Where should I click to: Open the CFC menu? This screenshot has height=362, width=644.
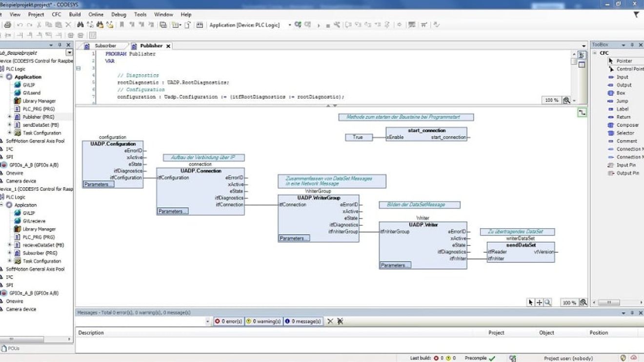click(57, 15)
